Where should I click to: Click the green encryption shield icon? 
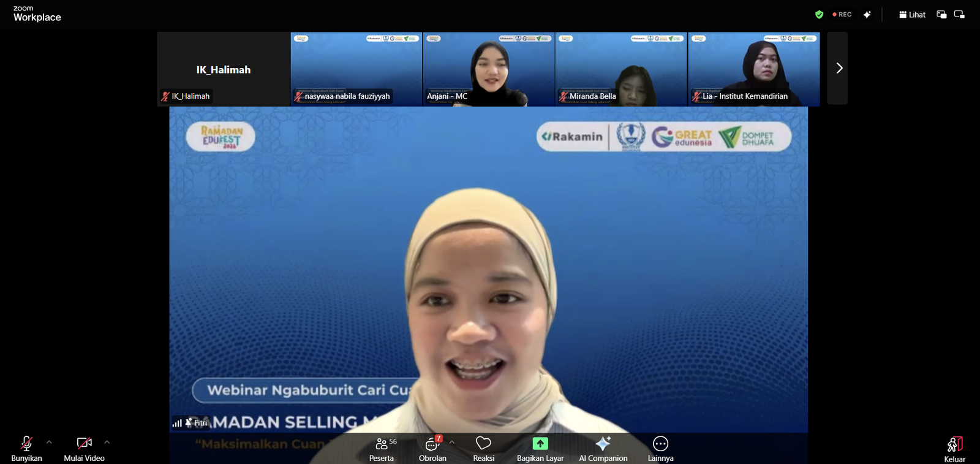[819, 15]
